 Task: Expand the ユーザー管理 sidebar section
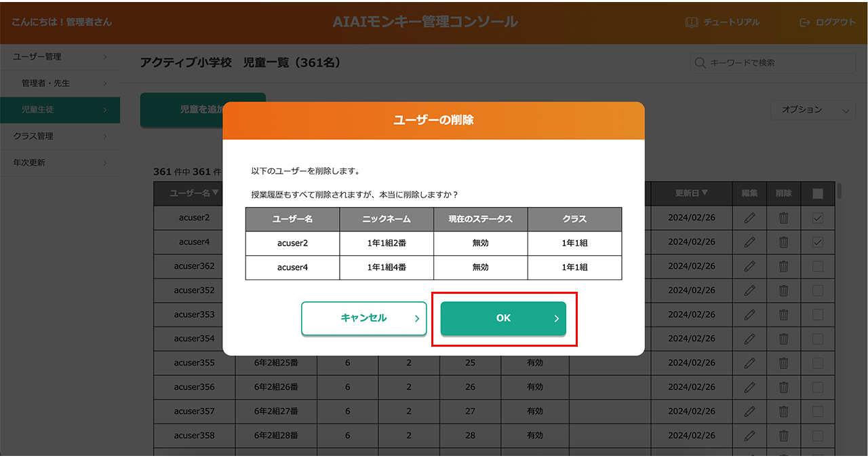(60, 57)
